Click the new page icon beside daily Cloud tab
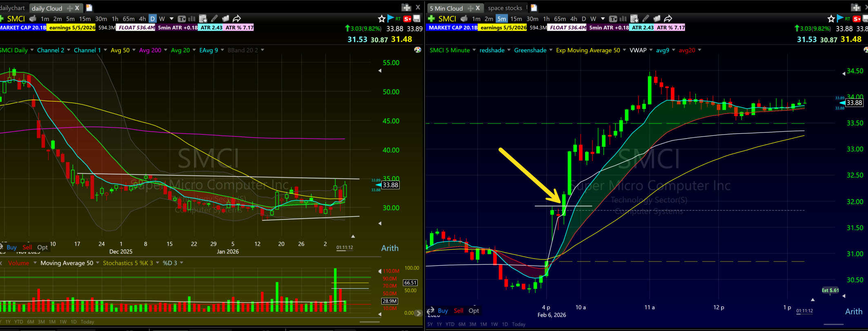 (89, 8)
